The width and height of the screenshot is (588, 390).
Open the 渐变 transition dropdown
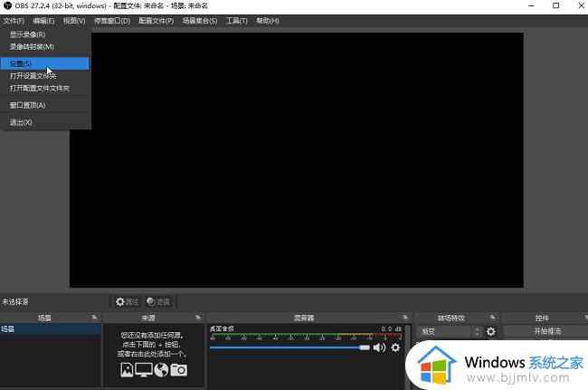pos(450,331)
